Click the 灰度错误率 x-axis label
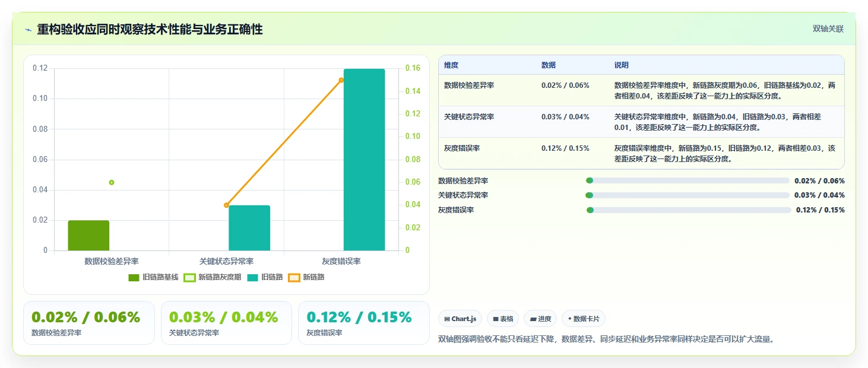This screenshot has width=868, height=368. pyautogui.click(x=341, y=261)
